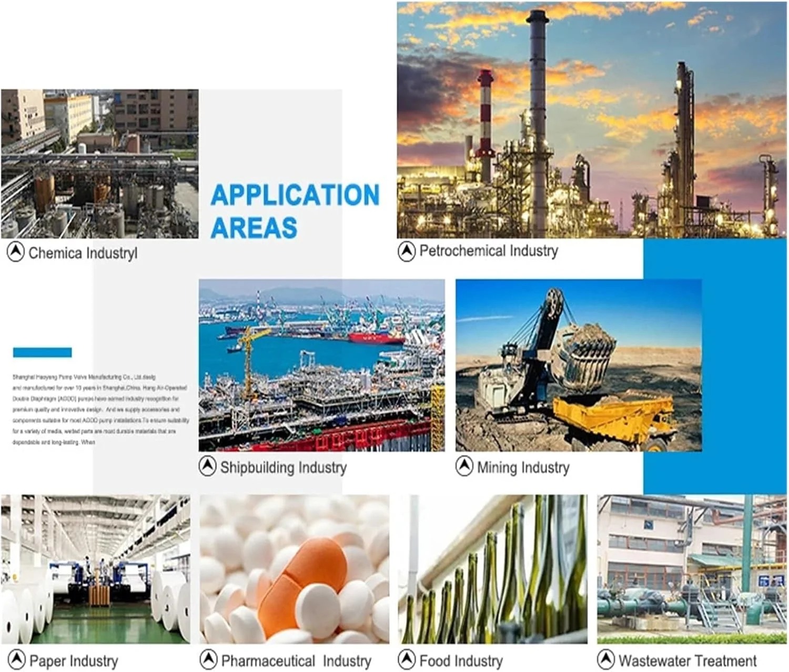Click the arrow icon beside Petrochemical Industry

click(407, 251)
